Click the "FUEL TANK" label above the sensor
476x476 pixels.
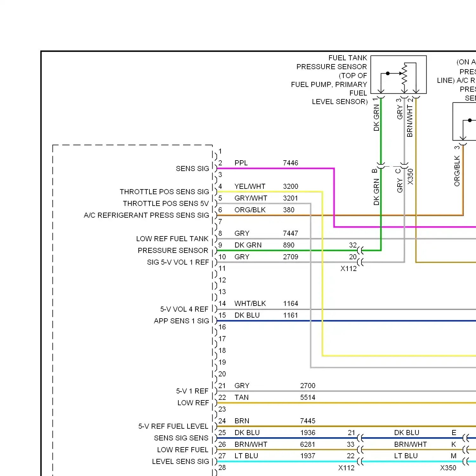347,58
